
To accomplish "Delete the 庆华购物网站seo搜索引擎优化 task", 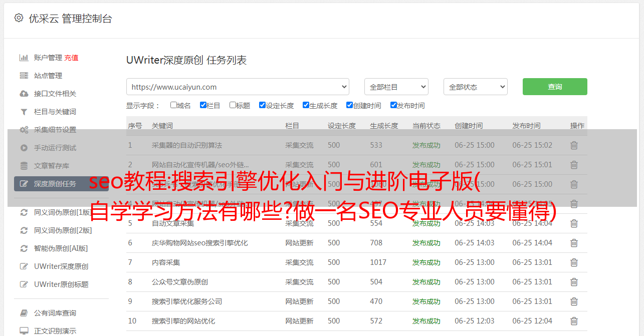I will coord(574,243).
